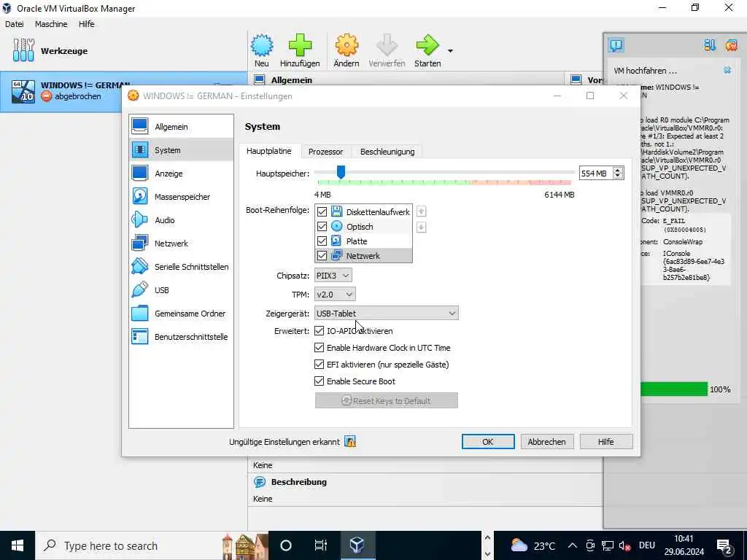Image resolution: width=747 pixels, height=560 pixels.
Task: Open the Hilfe menu
Action: coord(87,24)
